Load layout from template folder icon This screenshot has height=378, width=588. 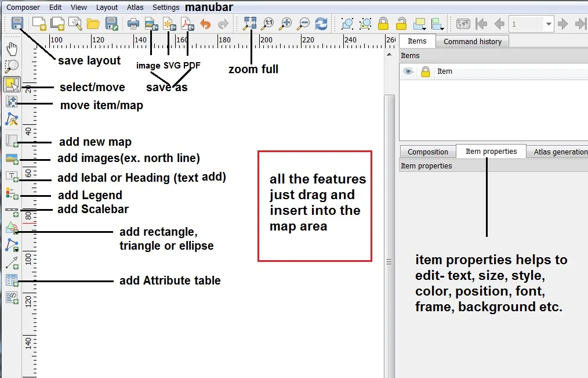[93, 24]
